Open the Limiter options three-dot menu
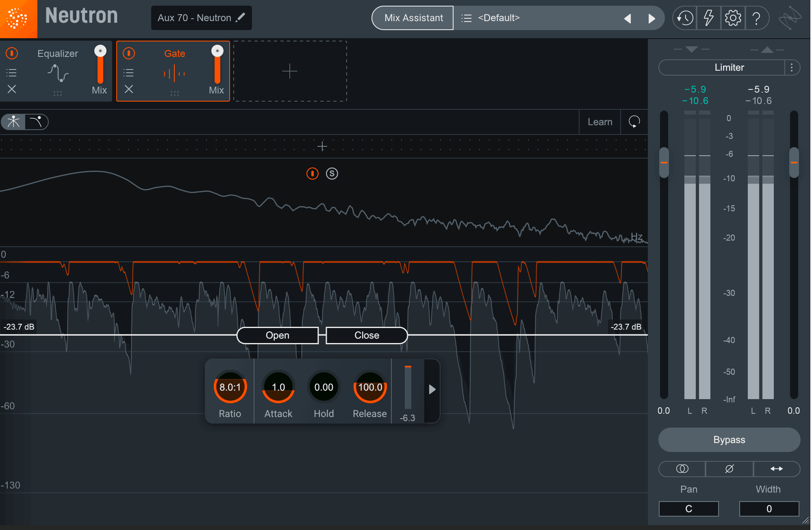This screenshot has width=812, height=530. (x=792, y=67)
